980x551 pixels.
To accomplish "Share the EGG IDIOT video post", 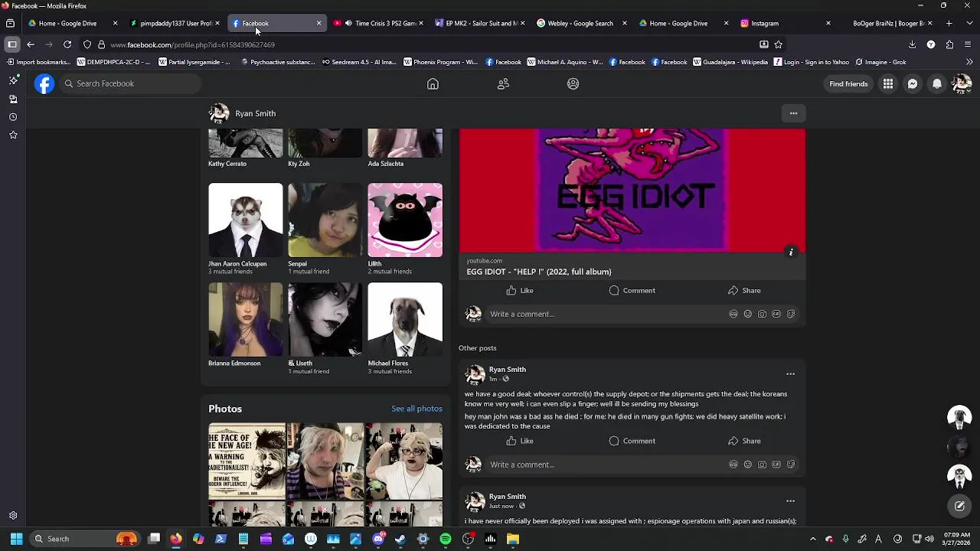I will tap(744, 291).
